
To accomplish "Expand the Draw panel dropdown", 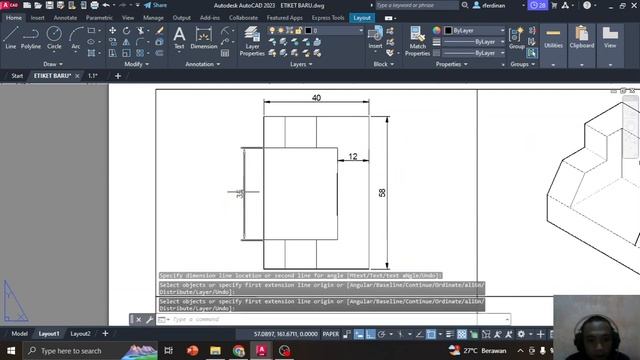I will click(53, 64).
